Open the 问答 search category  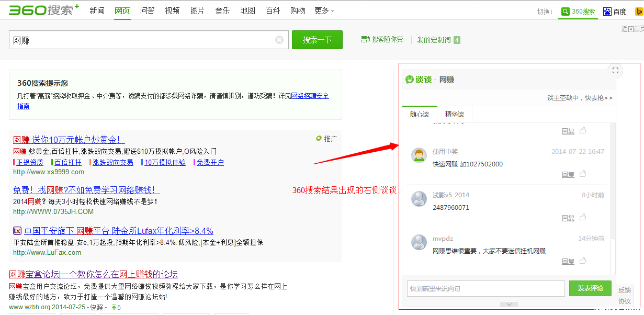pos(147,10)
